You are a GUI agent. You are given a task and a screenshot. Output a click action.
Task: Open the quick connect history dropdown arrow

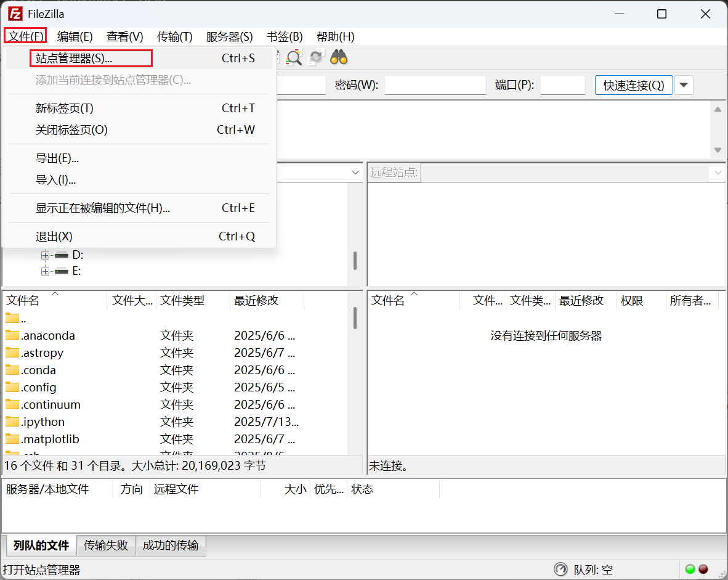point(684,85)
